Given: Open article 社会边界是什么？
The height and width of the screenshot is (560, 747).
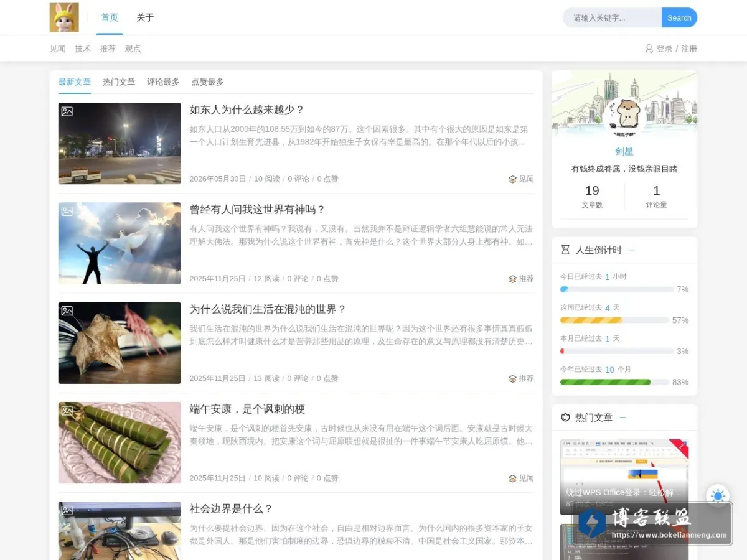Looking at the screenshot, I should coord(232,508).
